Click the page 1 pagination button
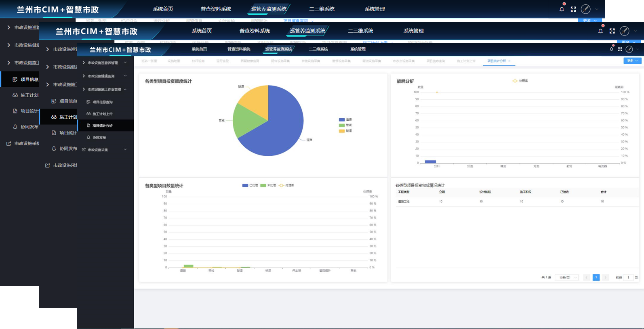Viewport: 644px width, 329px height. click(x=596, y=278)
